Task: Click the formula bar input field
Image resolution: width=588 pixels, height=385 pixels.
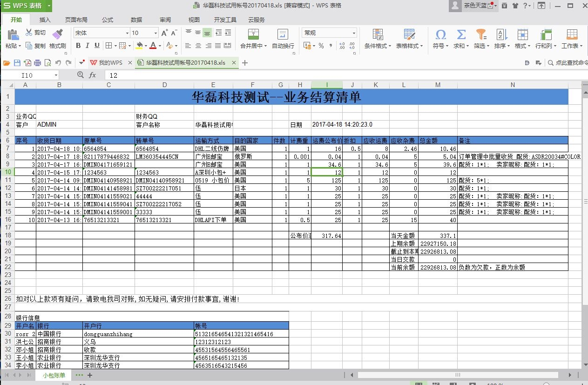Action: click(326, 75)
